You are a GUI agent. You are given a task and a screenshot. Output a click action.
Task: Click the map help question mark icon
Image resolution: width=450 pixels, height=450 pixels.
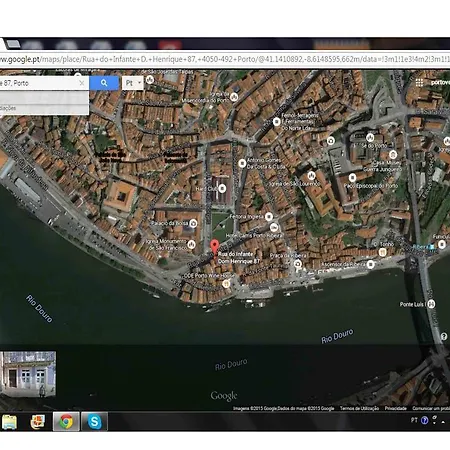pyautogui.click(x=444, y=336)
